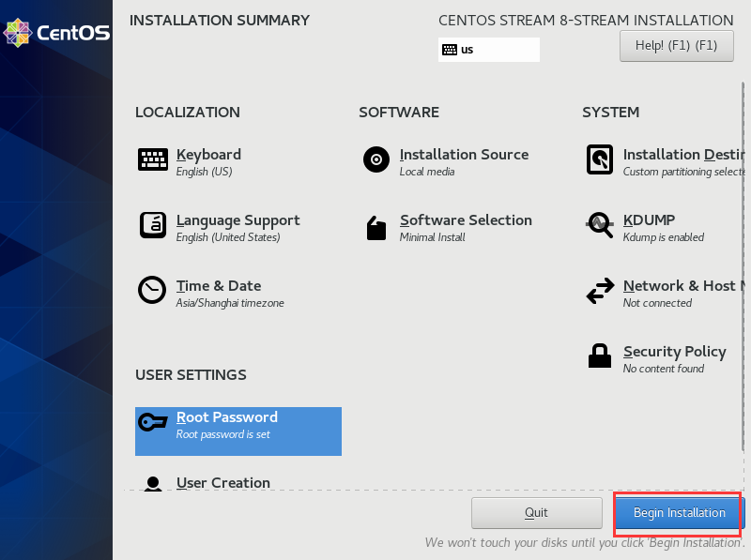The width and height of the screenshot is (751, 560).
Task: Open Installation Source settings
Action: (464, 155)
